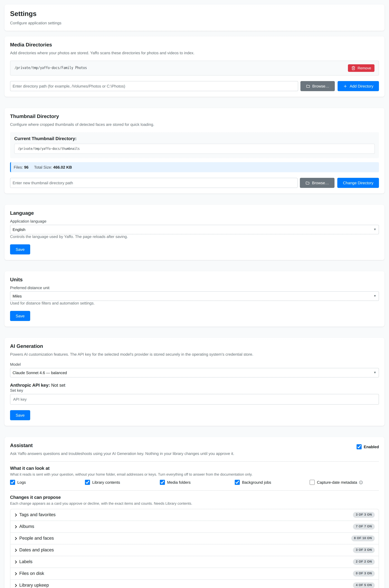This screenshot has width=389, height=588.
Task: Click the '/private/tmp/yaffo-docs/Family Photos' path
Action: coord(51,68)
